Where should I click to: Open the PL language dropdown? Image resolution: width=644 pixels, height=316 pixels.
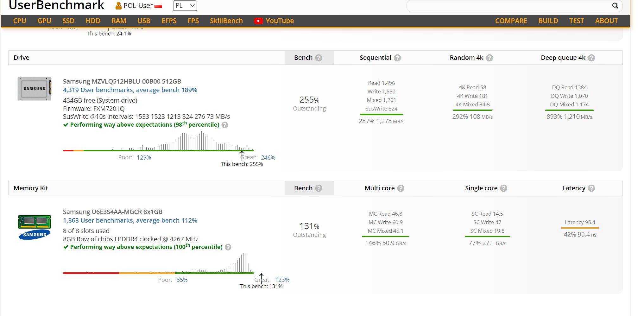click(x=185, y=6)
